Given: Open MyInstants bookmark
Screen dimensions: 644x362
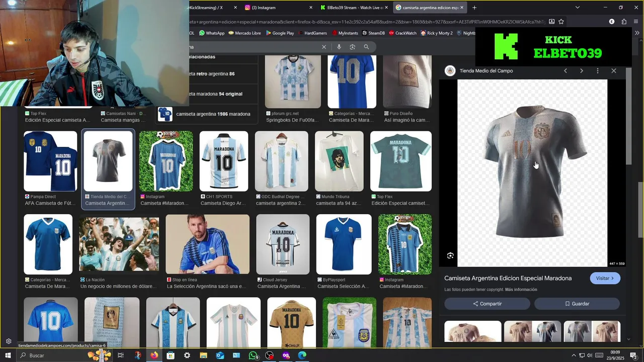Looking at the screenshot, I should coord(345,33).
